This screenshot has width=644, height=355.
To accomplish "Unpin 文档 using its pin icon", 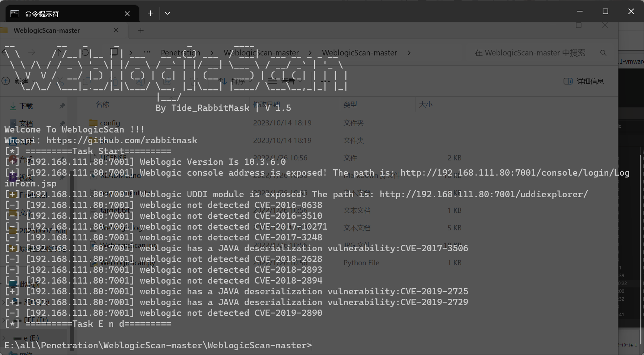I will 62,123.
